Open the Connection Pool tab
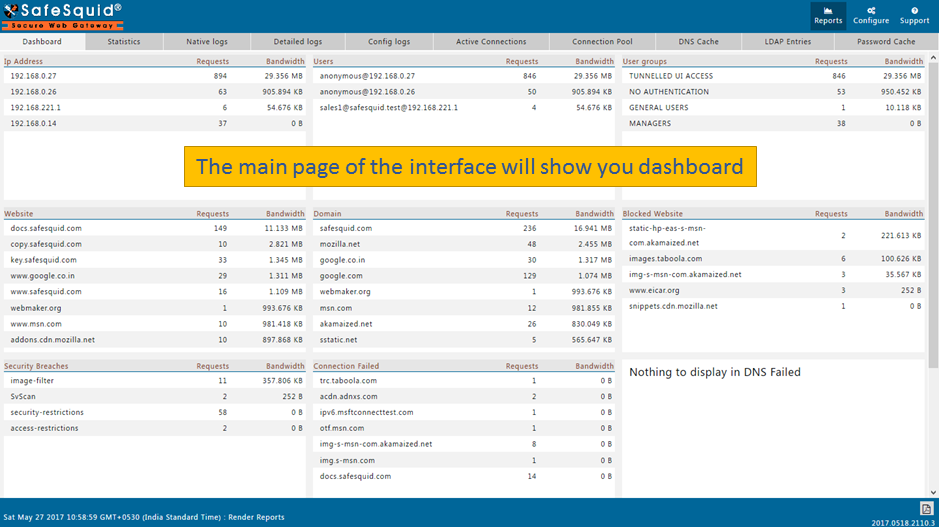Viewport: 939px width, 528px height. [x=602, y=41]
